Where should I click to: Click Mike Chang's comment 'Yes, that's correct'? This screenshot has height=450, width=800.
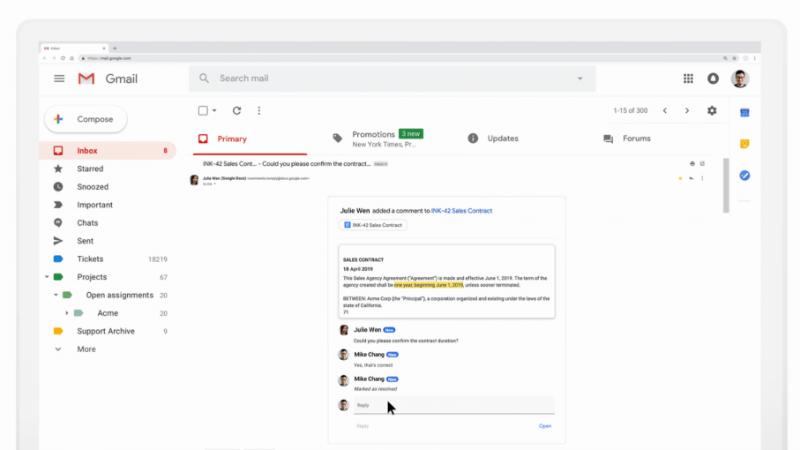(373, 365)
